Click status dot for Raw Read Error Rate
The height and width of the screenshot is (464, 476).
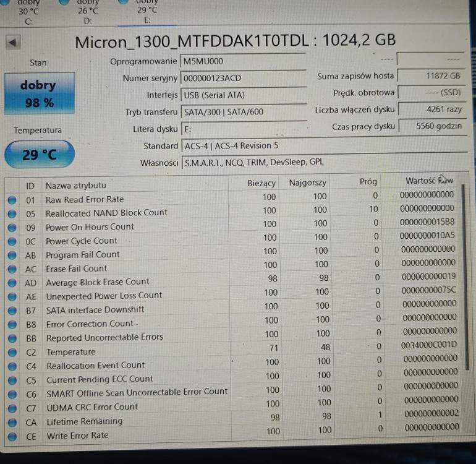(x=12, y=200)
